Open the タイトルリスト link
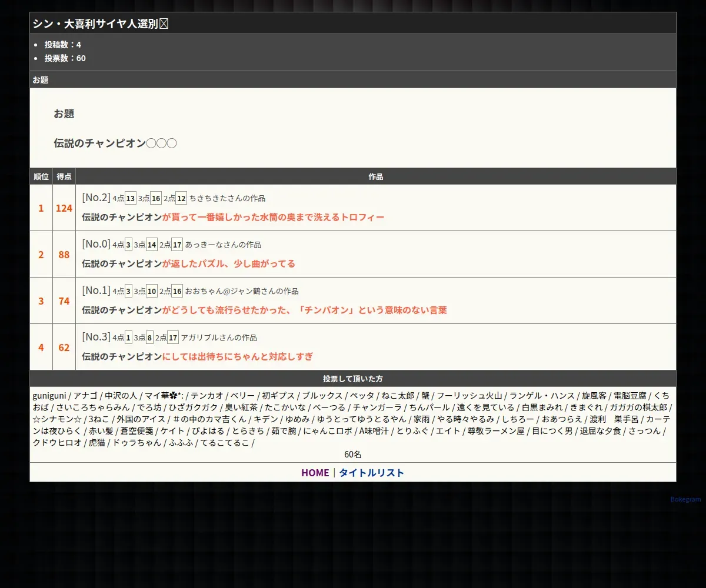Screen dimensions: 706x588 click(372, 473)
